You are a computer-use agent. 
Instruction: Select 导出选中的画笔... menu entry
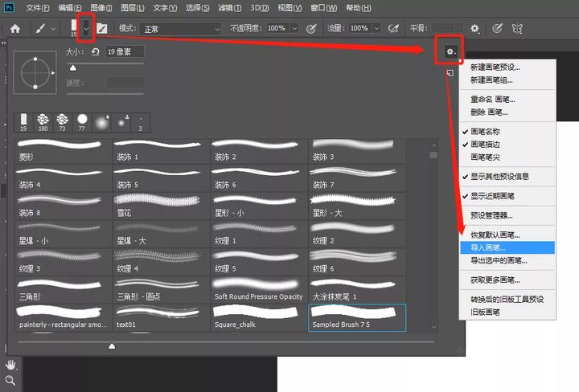[507, 261]
